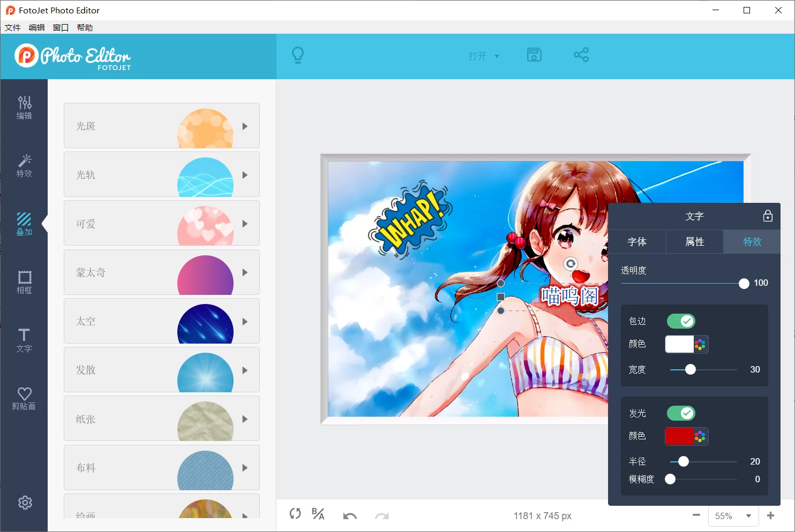
Task: Open the 编辑 menu in the menu bar
Action: point(37,27)
